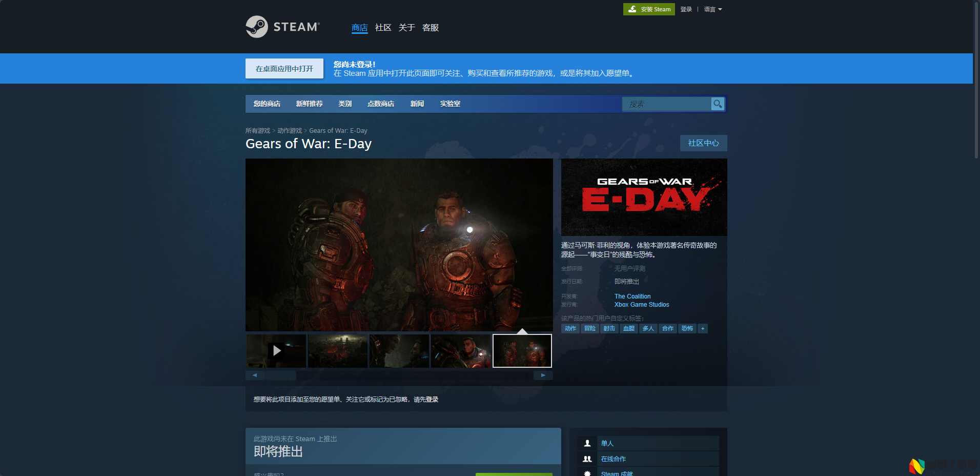This screenshot has height=476, width=980.
Task: Select 商店 in top navigation
Action: pos(360,28)
